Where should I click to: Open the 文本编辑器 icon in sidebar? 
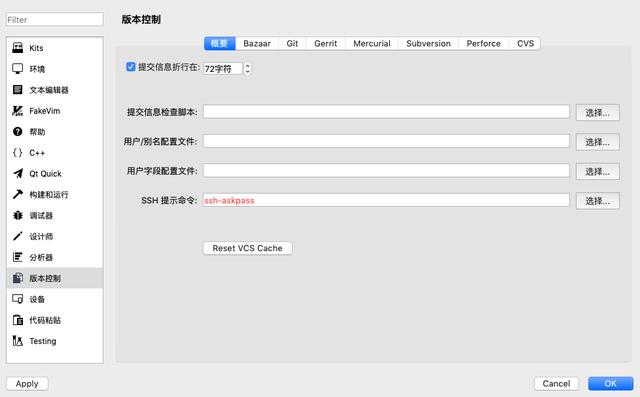coord(18,90)
